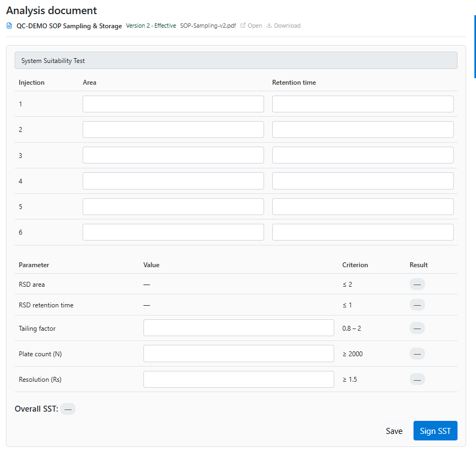Screen dimensions: 476x454
Task: Click the Tailing factor value field
Action: point(239,328)
